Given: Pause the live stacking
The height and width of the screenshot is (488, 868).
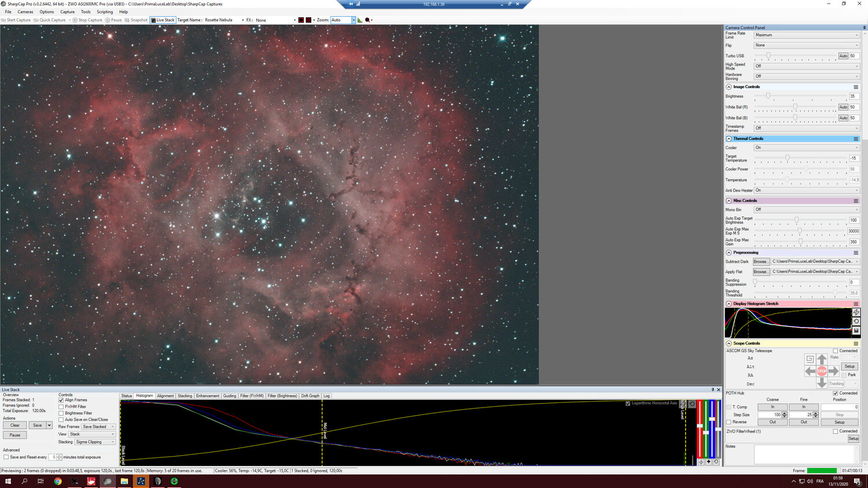Looking at the screenshot, I should coord(15,435).
